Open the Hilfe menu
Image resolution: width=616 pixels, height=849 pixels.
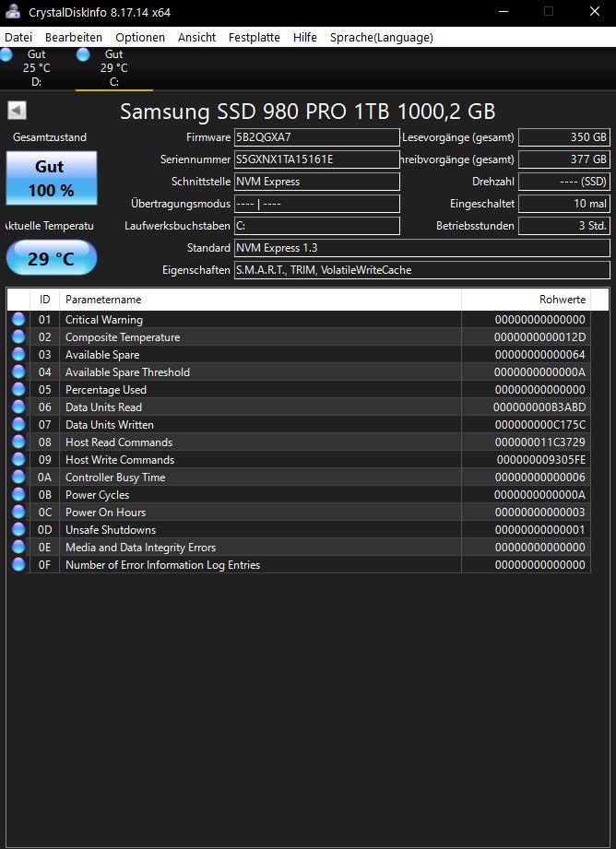(305, 38)
